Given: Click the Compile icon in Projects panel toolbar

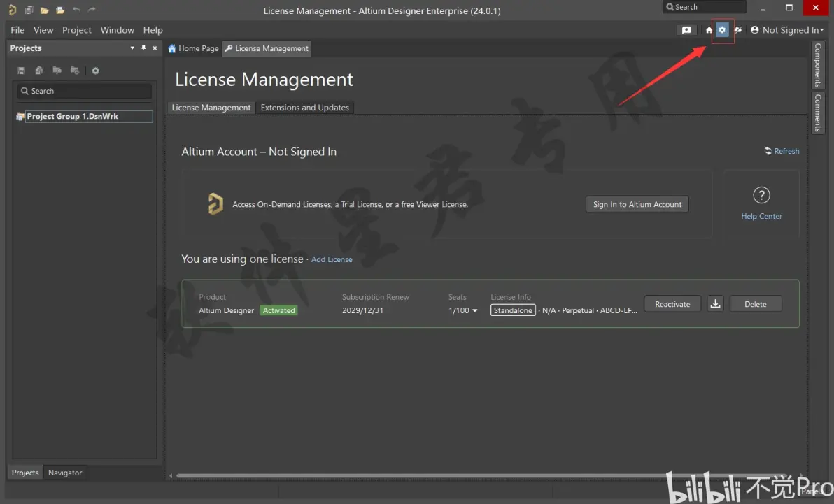Looking at the screenshot, I should (x=38, y=70).
